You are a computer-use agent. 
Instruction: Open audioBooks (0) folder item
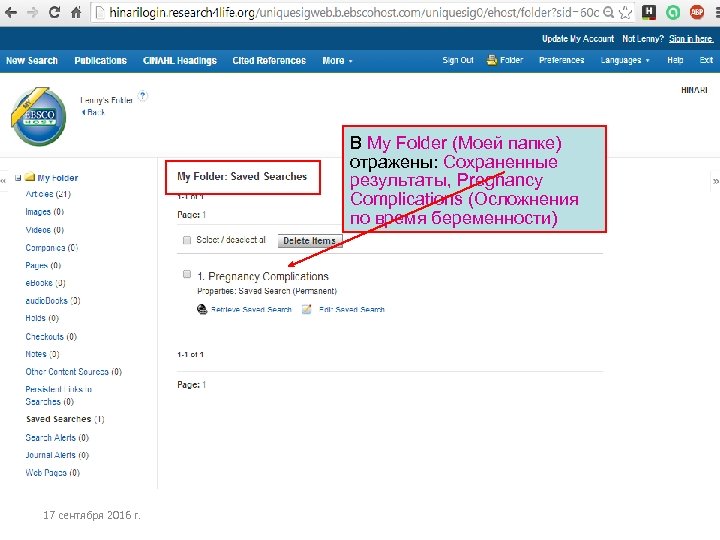[53, 301]
